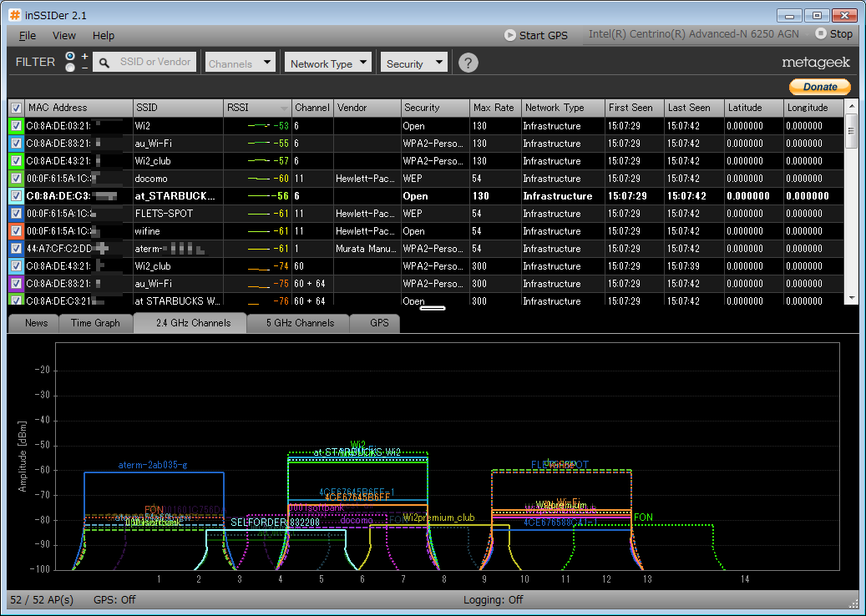Image resolution: width=866 pixels, height=616 pixels.
Task: Toggle the select-all checkbox in table header
Action: coord(16,108)
